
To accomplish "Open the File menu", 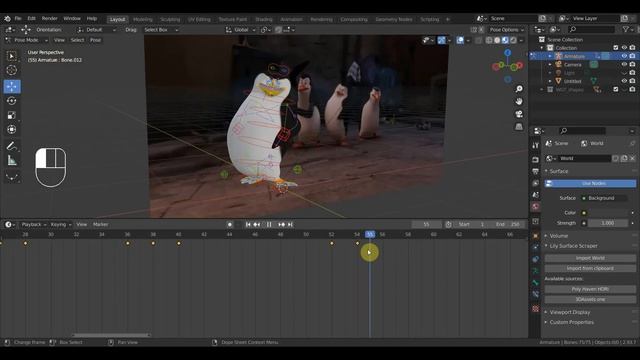I will (18, 18).
